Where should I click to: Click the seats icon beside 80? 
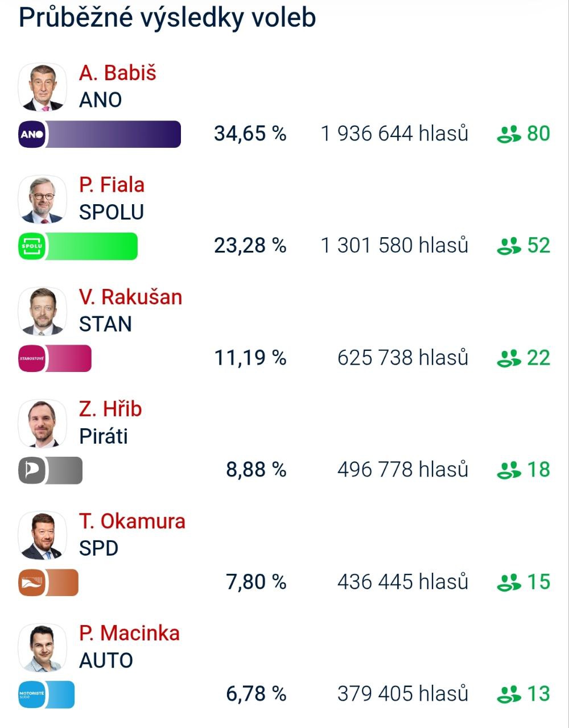[x=509, y=134]
